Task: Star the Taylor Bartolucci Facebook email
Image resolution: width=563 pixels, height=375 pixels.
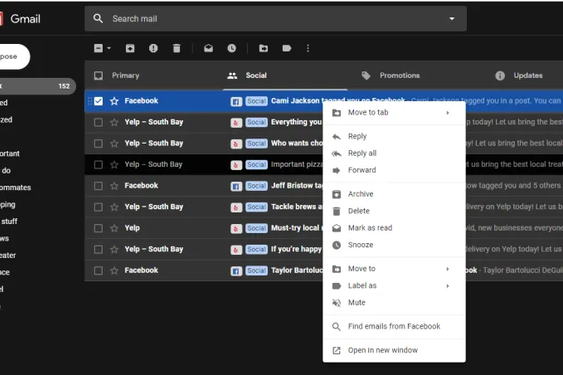Action: [x=114, y=270]
